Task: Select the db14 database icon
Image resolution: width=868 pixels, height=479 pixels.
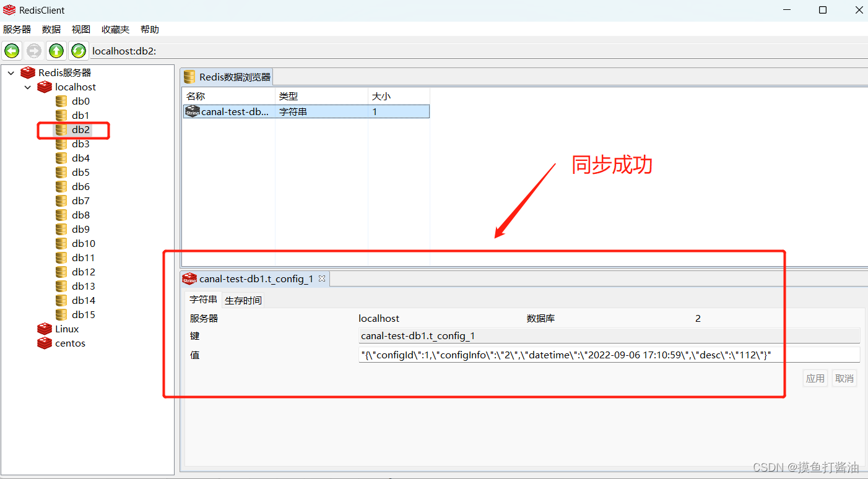Action: [61, 300]
